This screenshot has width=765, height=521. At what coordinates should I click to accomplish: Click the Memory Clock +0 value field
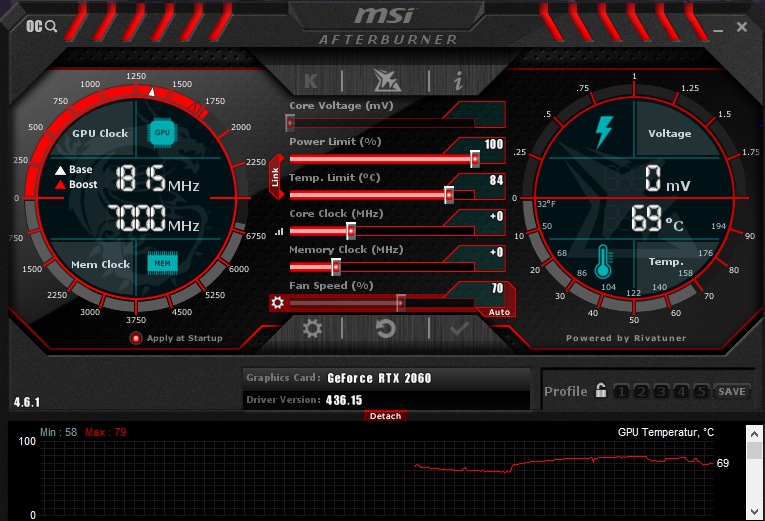[496, 252]
